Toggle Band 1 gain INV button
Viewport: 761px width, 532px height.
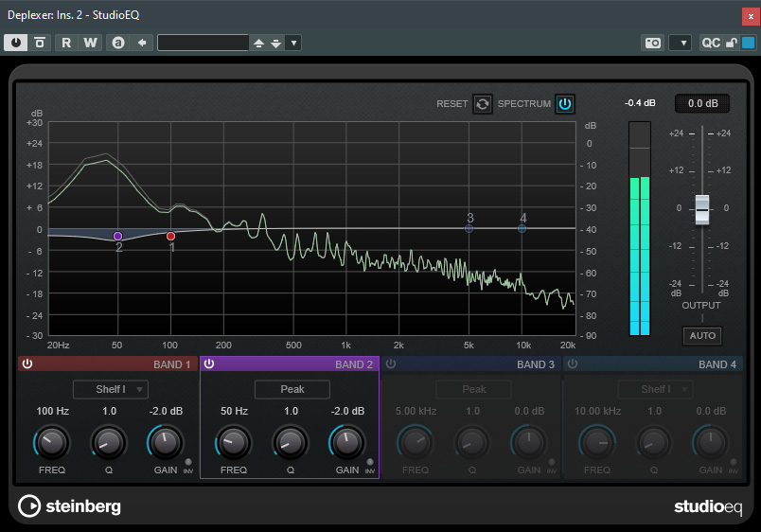click(188, 462)
